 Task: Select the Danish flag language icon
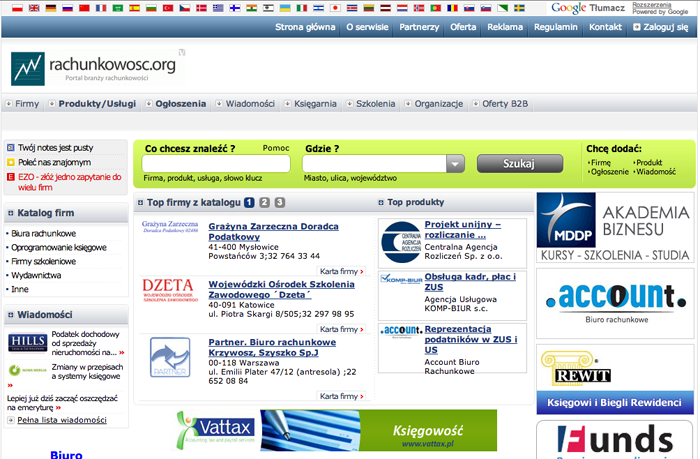click(x=201, y=8)
